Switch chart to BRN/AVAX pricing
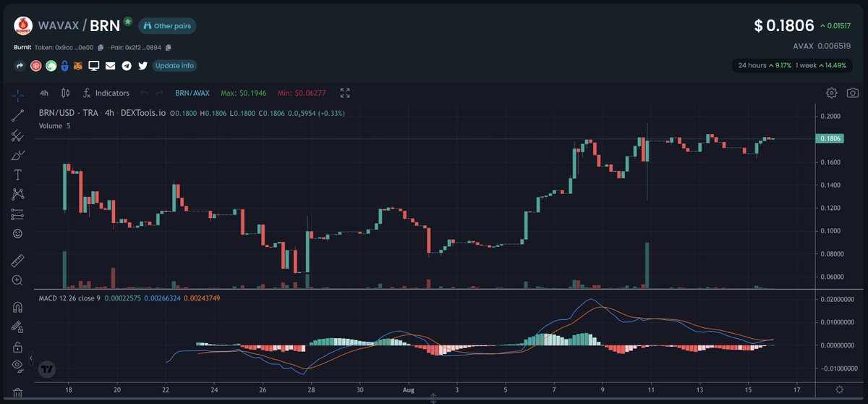This screenshot has height=404, width=868. click(192, 93)
